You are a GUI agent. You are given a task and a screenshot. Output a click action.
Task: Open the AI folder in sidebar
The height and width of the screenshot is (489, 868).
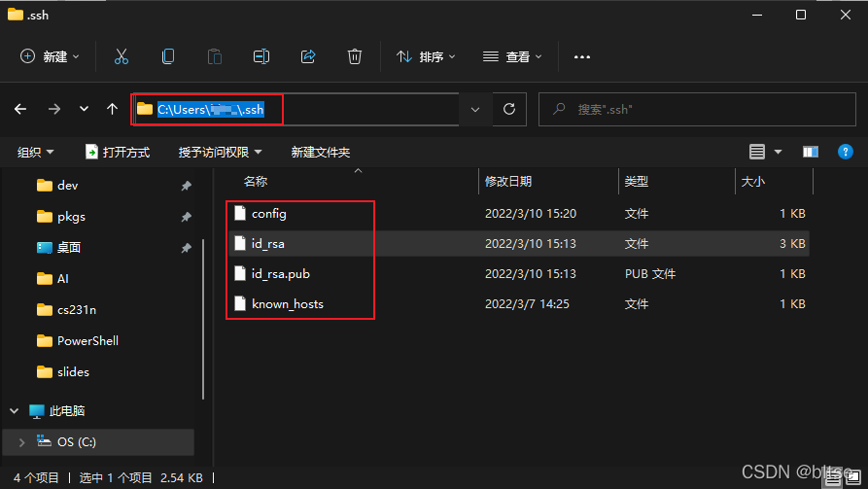62,279
